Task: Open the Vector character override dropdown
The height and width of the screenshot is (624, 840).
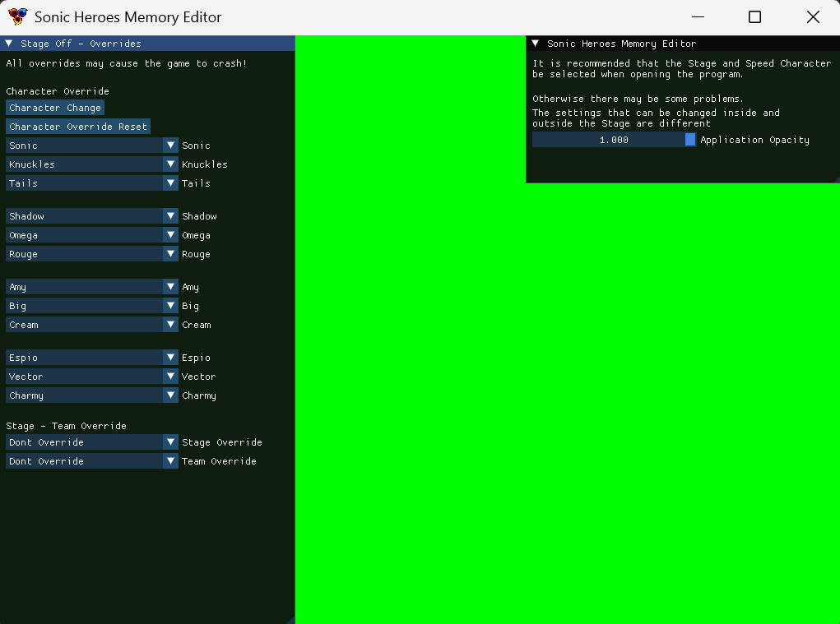Action: pos(170,376)
